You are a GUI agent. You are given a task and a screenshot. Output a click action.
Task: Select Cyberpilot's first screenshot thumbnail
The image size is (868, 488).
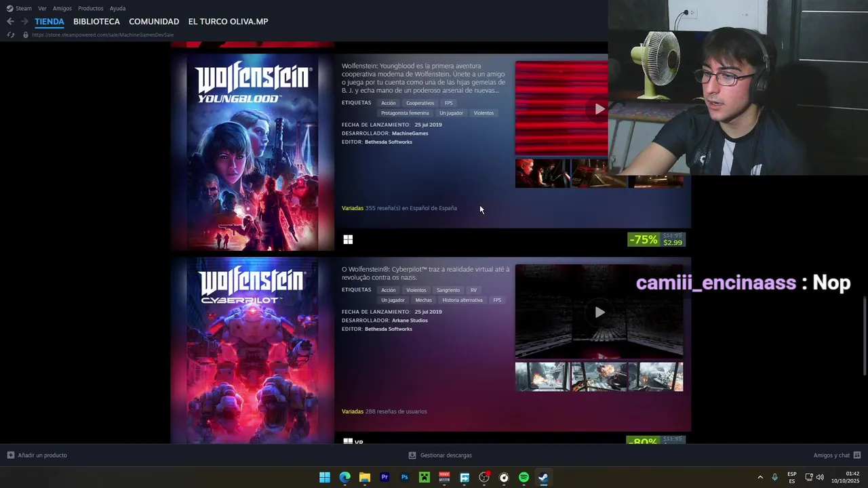click(x=542, y=377)
